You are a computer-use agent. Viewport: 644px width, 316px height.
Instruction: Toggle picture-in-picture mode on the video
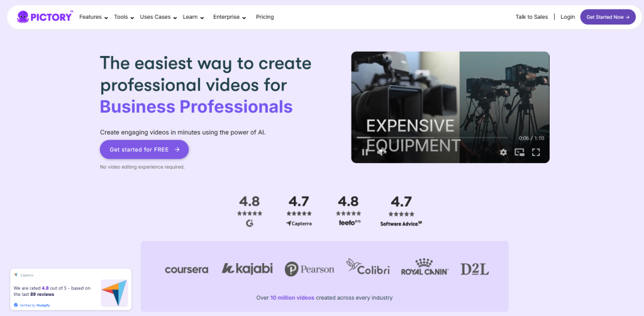pos(519,152)
